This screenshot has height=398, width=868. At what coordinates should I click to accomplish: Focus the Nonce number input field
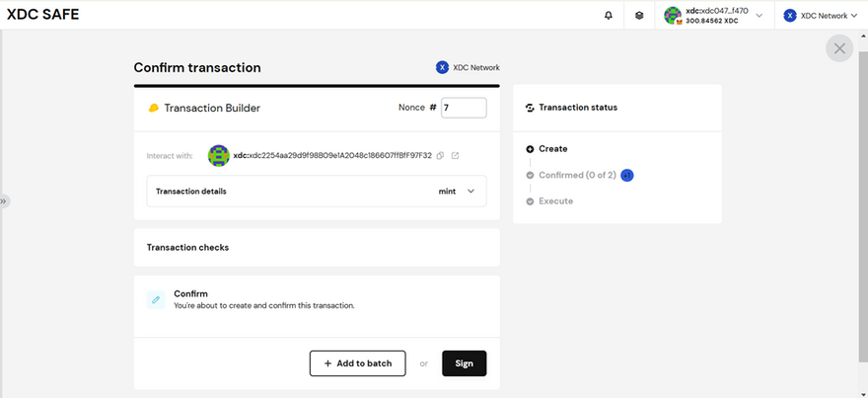(464, 108)
